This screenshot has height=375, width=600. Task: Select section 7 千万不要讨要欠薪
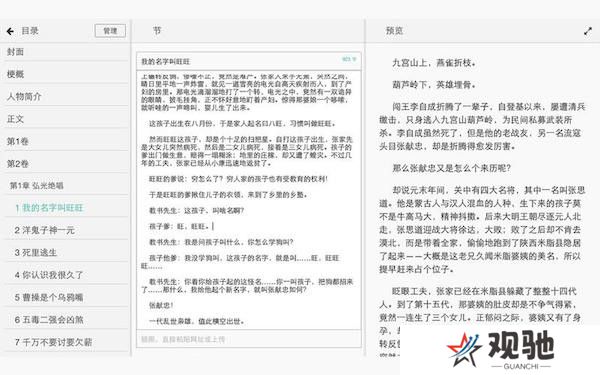pyautogui.click(x=67, y=342)
